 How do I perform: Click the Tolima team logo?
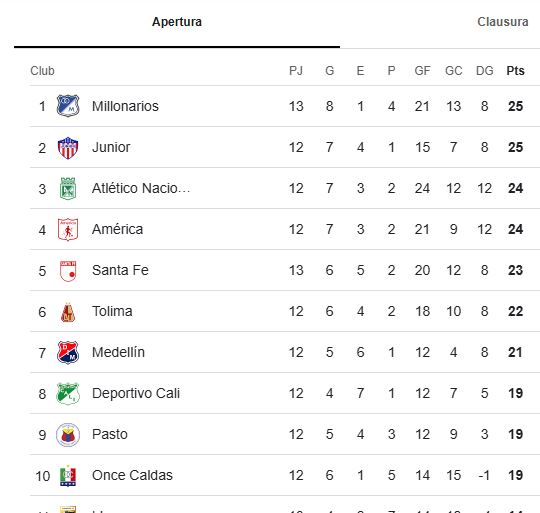click(x=68, y=312)
